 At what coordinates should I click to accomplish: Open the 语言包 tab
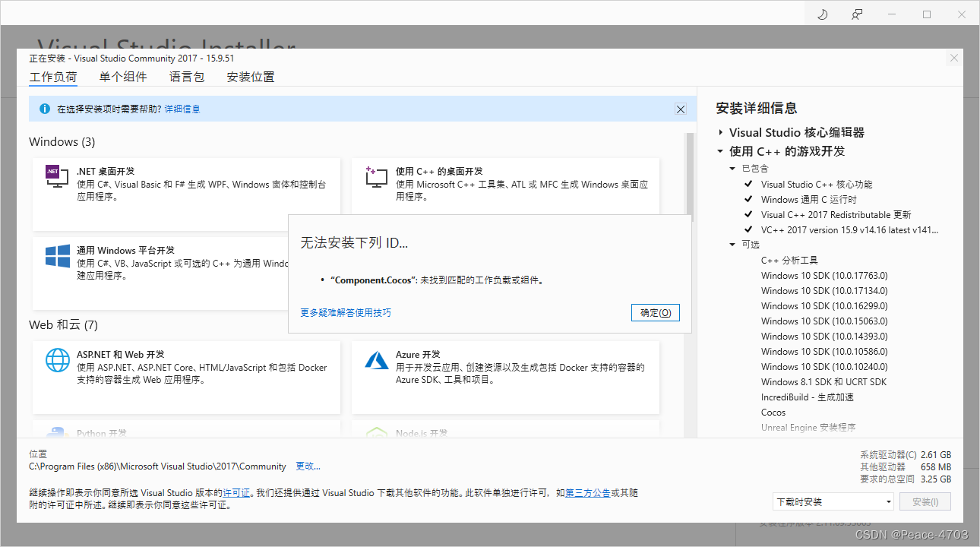click(186, 76)
